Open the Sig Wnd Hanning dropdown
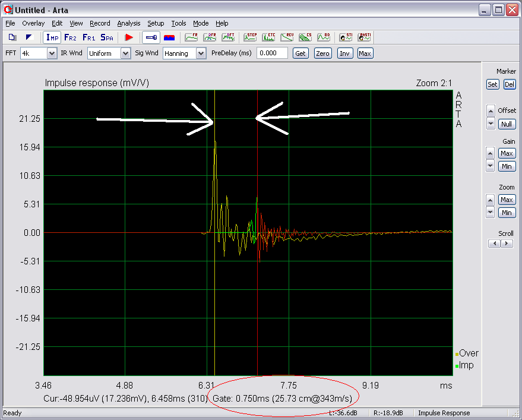The height and width of the screenshot is (420, 522). [x=201, y=53]
